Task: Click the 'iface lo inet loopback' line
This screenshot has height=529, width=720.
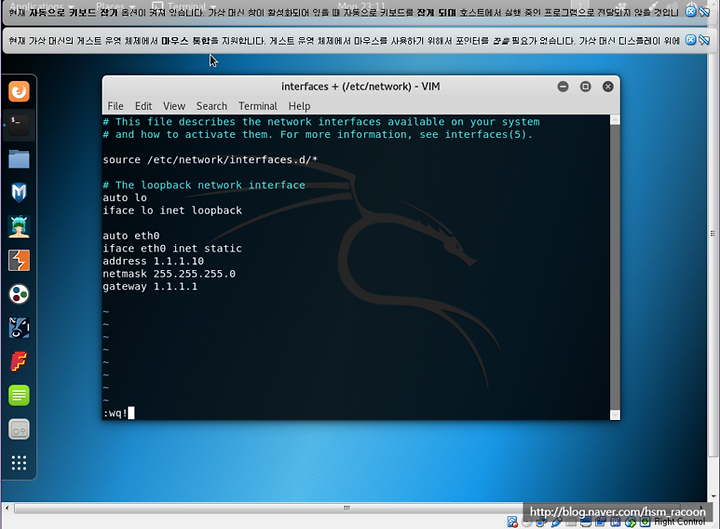Action: click(172, 210)
